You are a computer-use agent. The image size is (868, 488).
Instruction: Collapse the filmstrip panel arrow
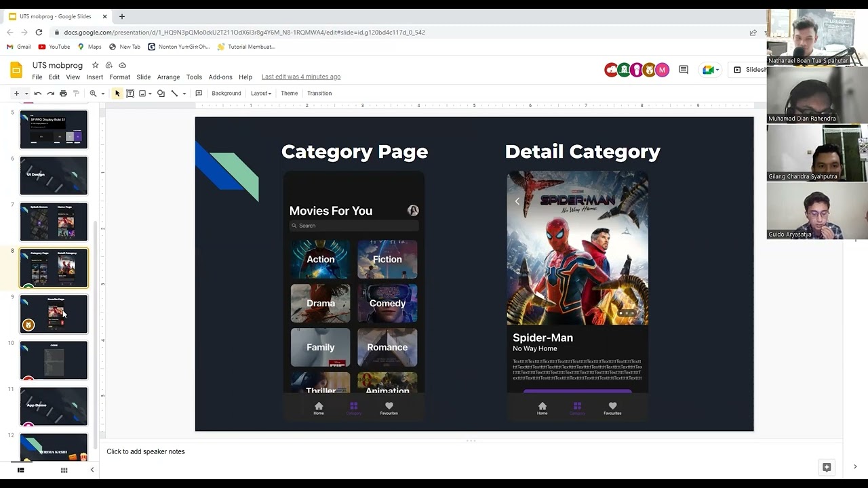pyautogui.click(x=92, y=470)
